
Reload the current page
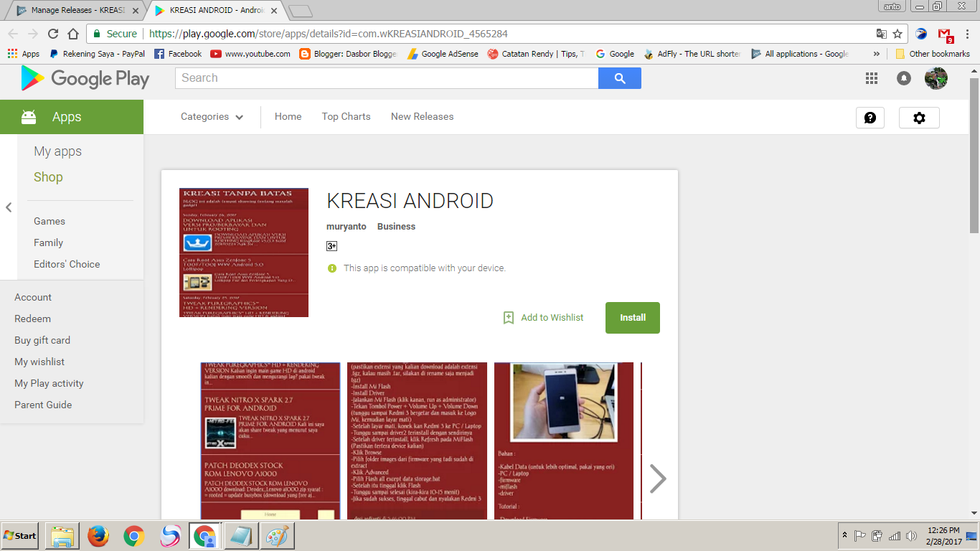(53, 34)
